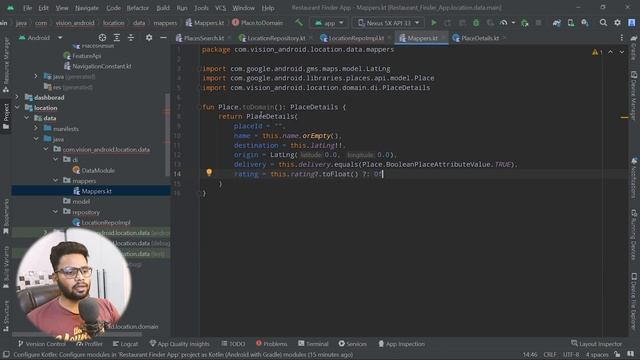Click Sync Project with Gradle Files icon

point(557,23)
